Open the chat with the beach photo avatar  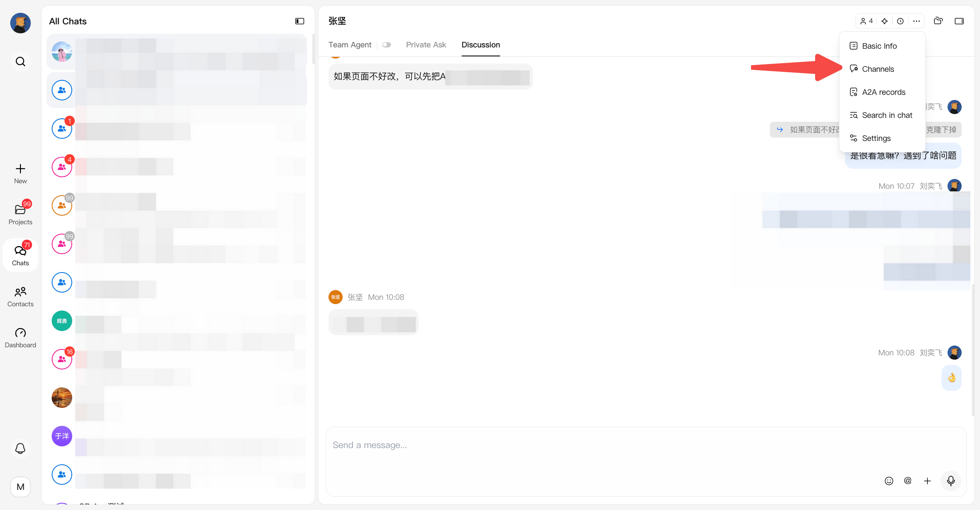(x=177, y=52)
